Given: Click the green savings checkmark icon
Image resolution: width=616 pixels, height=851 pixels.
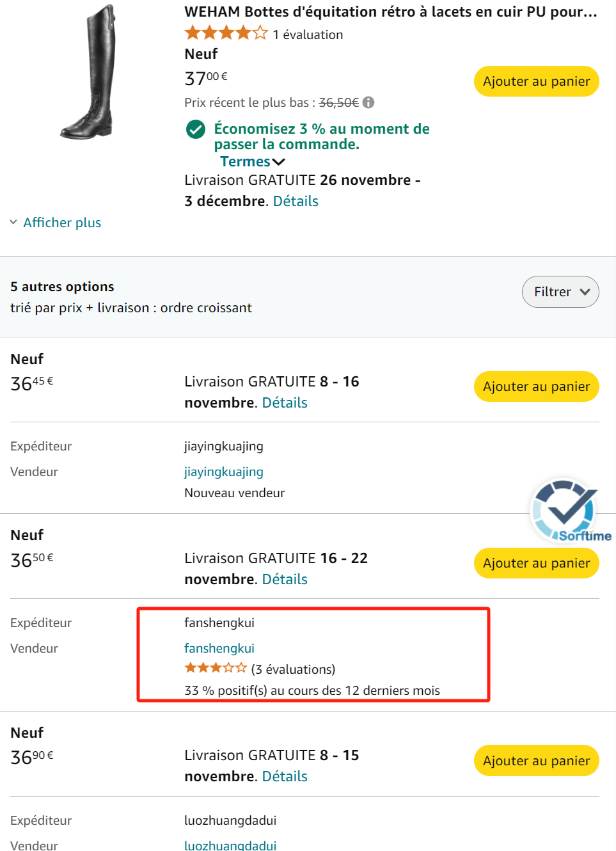Looking at the screenshot, I should pyautogui.click(x=195, y=129).
